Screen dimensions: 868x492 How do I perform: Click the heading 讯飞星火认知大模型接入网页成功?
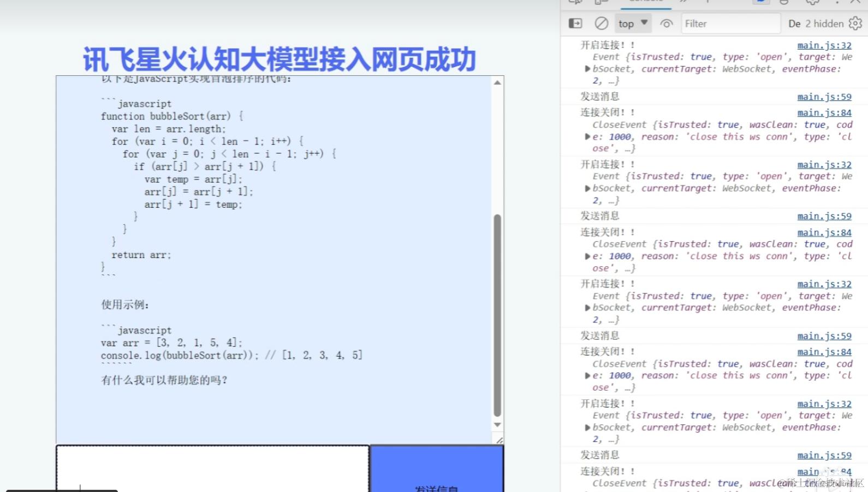pos(280,59)
